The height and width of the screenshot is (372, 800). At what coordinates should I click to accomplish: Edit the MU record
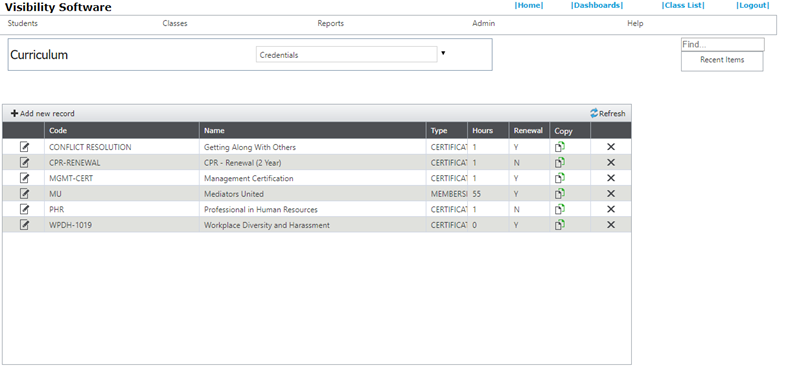[x=24, y=194]
